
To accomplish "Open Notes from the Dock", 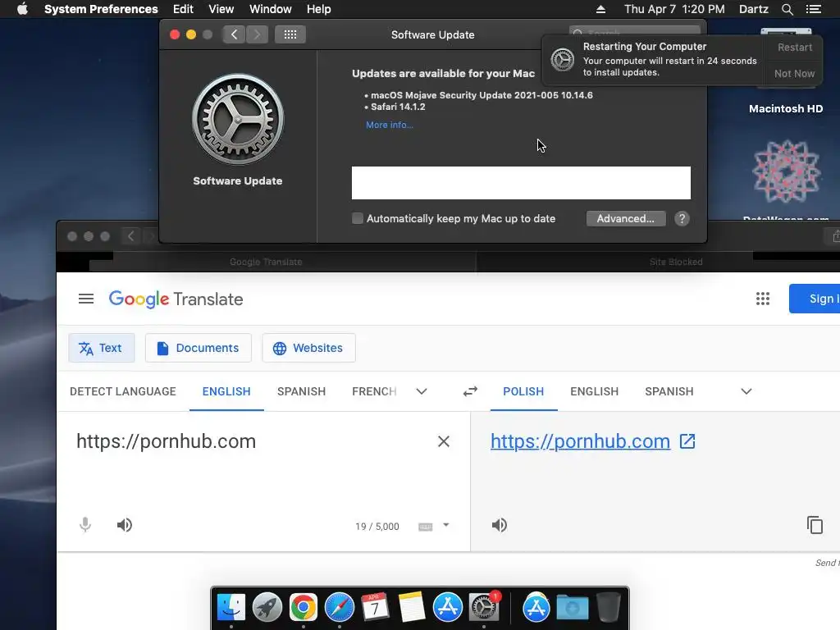I will click(412, 608).
